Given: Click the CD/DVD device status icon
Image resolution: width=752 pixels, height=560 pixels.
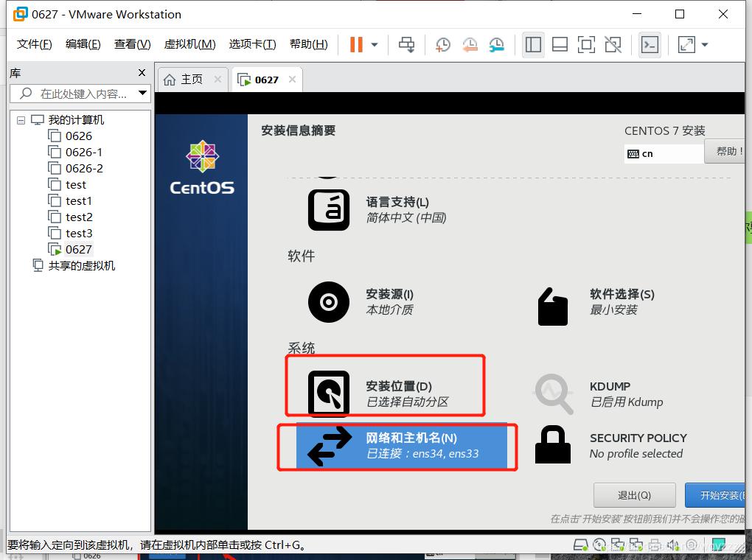Looking at the screenshot, I should tap(599, 545).
